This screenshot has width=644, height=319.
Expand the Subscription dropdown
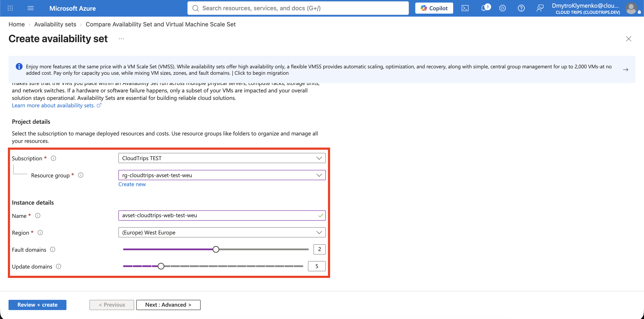222,158
